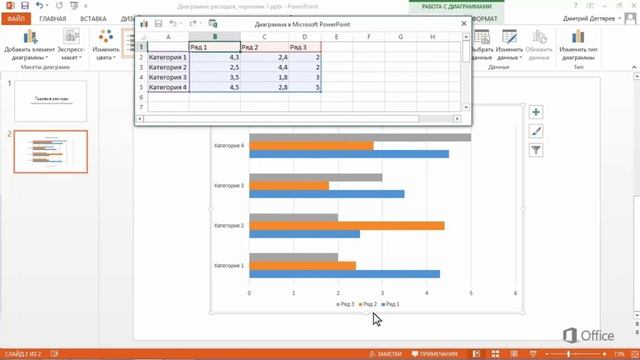Switch to the ГЛАВНАЯ tab
640x360 pixels.
point(53,19)
